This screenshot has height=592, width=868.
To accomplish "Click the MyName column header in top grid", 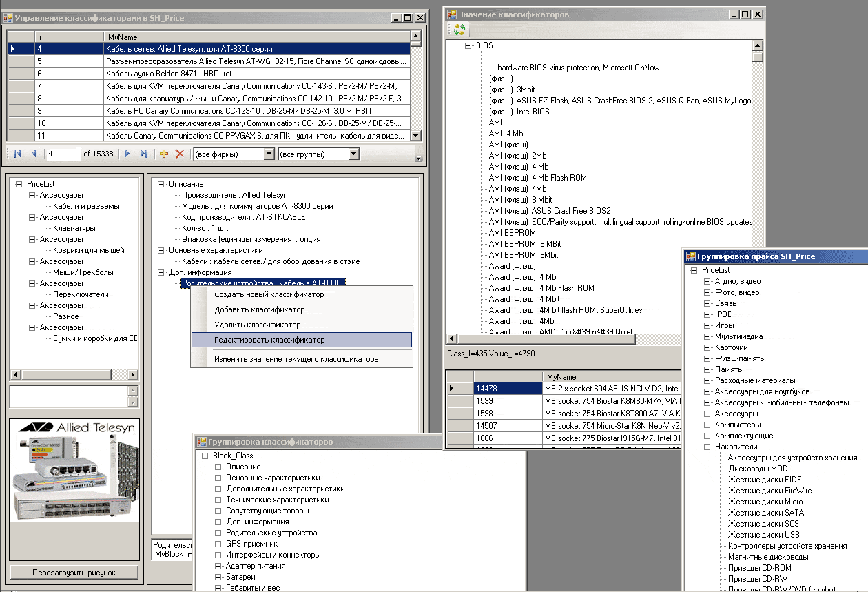I will tap(257, 37).
